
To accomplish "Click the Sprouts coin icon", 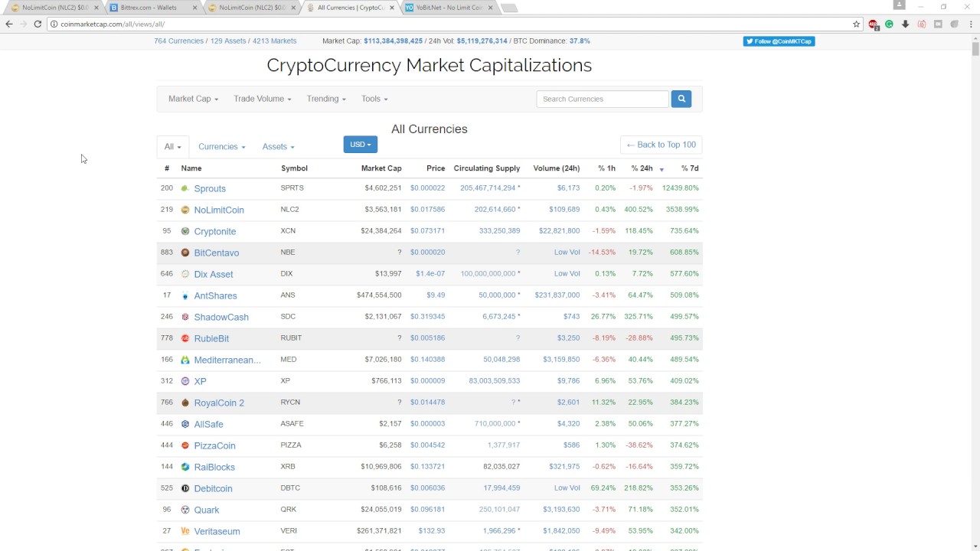I will click(185, 188).
